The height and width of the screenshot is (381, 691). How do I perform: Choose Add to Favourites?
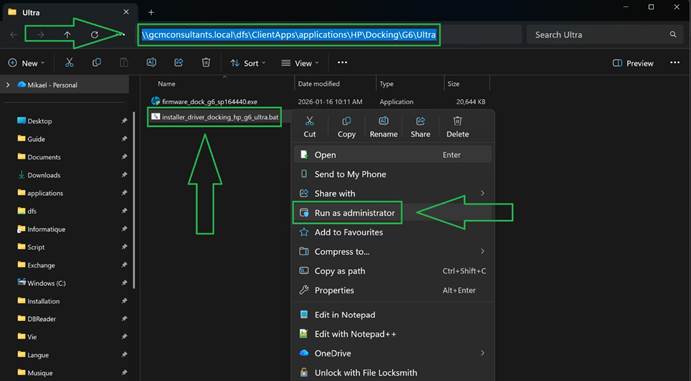[392, 232]
